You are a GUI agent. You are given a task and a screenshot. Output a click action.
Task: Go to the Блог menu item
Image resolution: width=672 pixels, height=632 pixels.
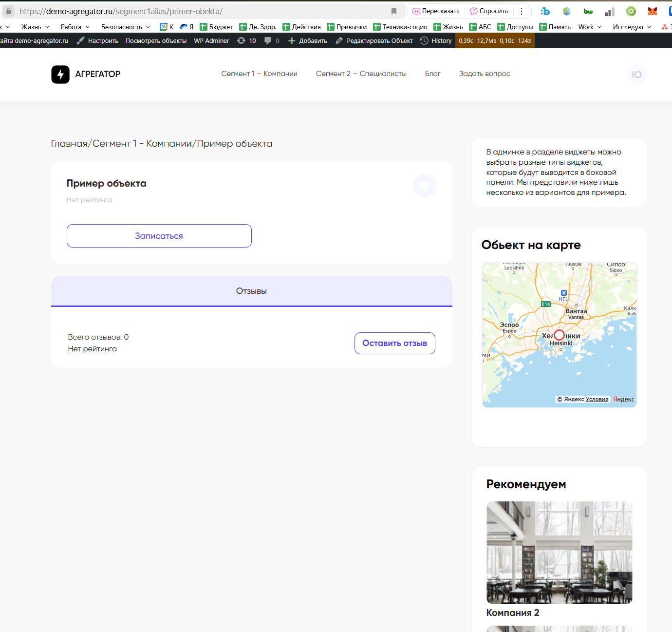tap(433, 74)
